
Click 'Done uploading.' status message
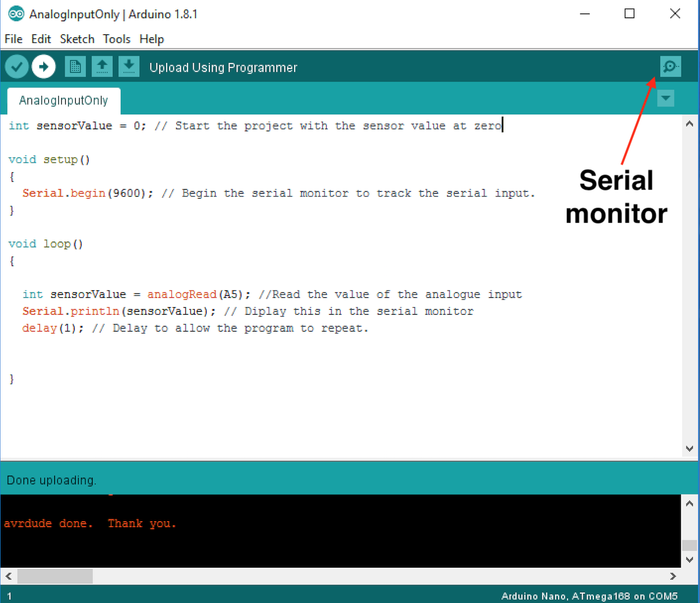[x=52, y=480]
